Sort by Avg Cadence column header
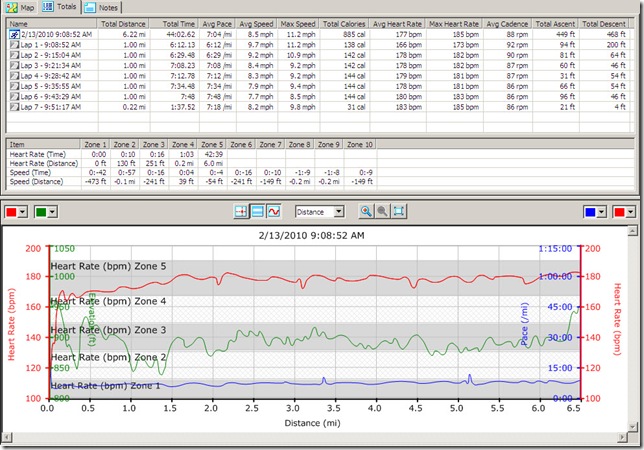This screenshot has height=450, width=644. click(508, 24)
